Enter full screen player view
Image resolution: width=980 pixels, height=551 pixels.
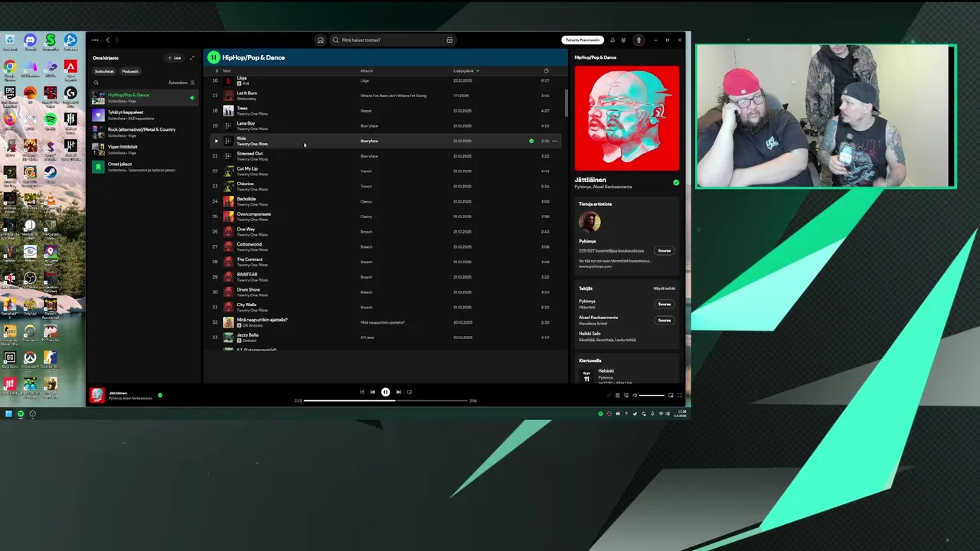[679, 396]
